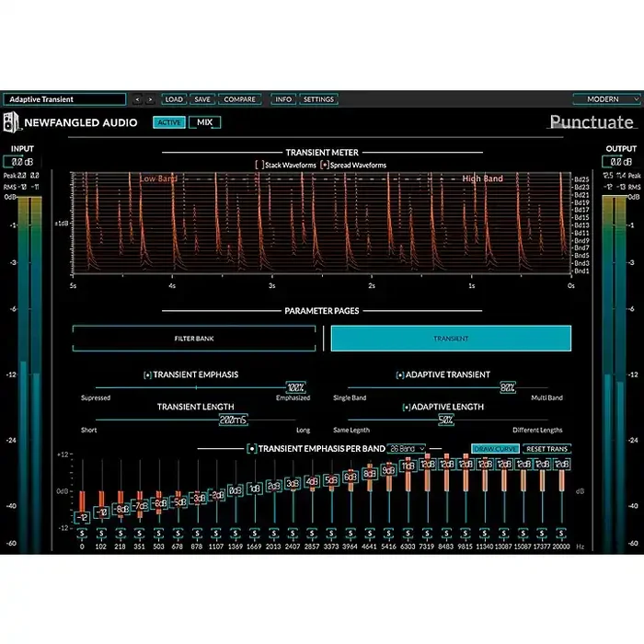Image resolution: width=644 pixels, height=644 pixels.
Task: Click the Adaptive Length 50% slider handle
Action: point(446,420)
